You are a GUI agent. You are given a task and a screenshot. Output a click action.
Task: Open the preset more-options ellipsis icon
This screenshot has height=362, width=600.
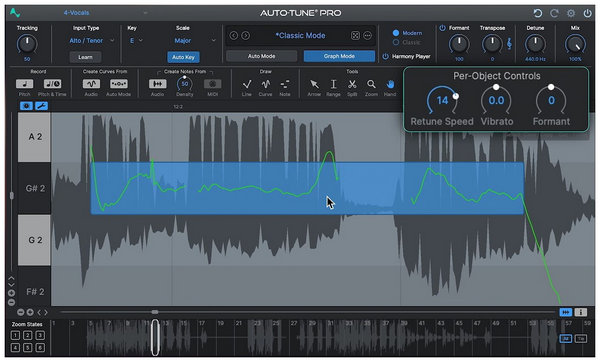pos(367,36)
